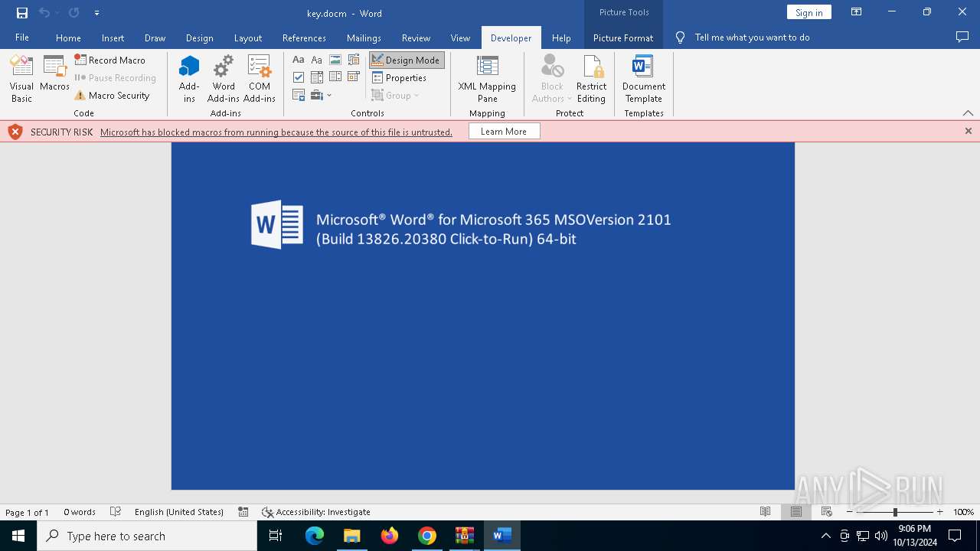Open the Help tab
The image size is (980, 551).
coord(561,37)
